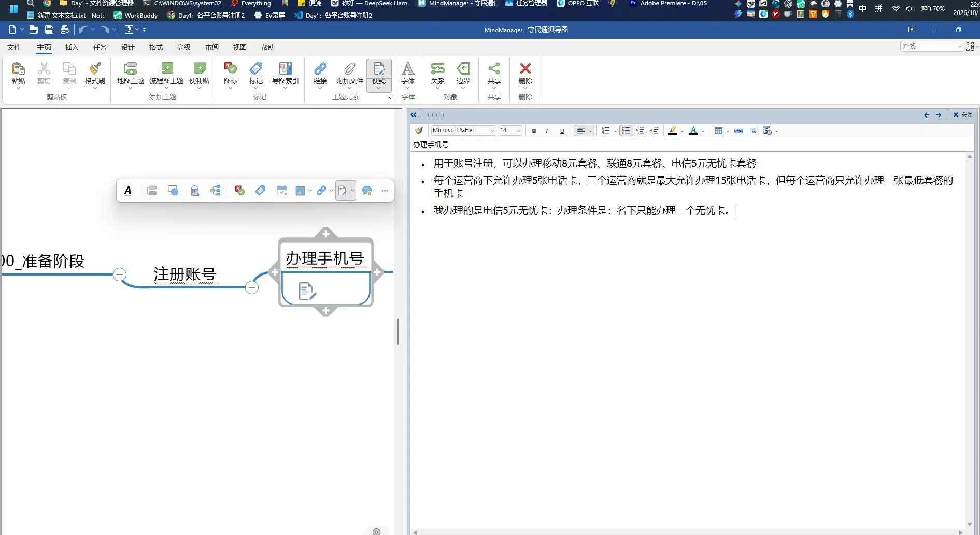Open the font size 14 dropdown
Viewport: 980px width, 535px height.
tap(510, 131)
